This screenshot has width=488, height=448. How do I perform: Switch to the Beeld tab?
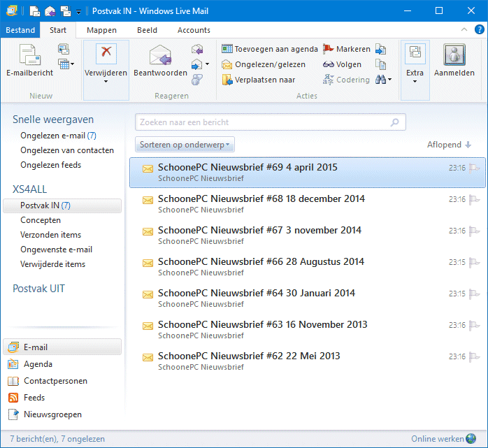147,30
